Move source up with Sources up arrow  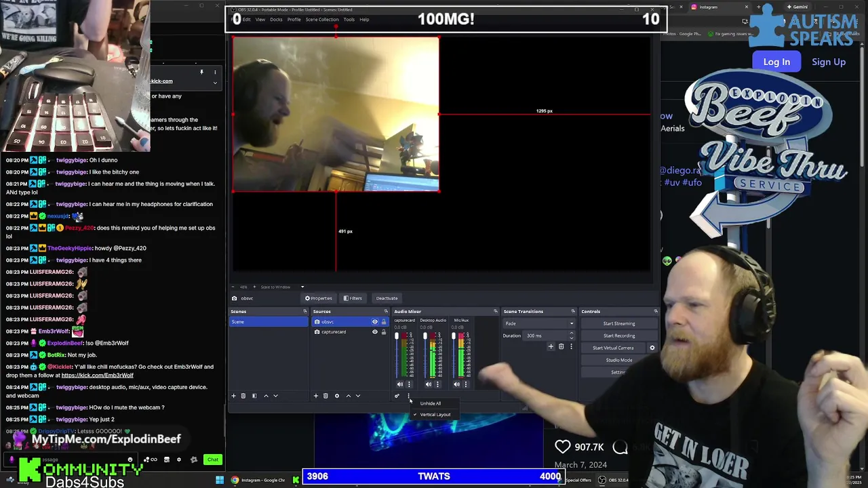349,396
